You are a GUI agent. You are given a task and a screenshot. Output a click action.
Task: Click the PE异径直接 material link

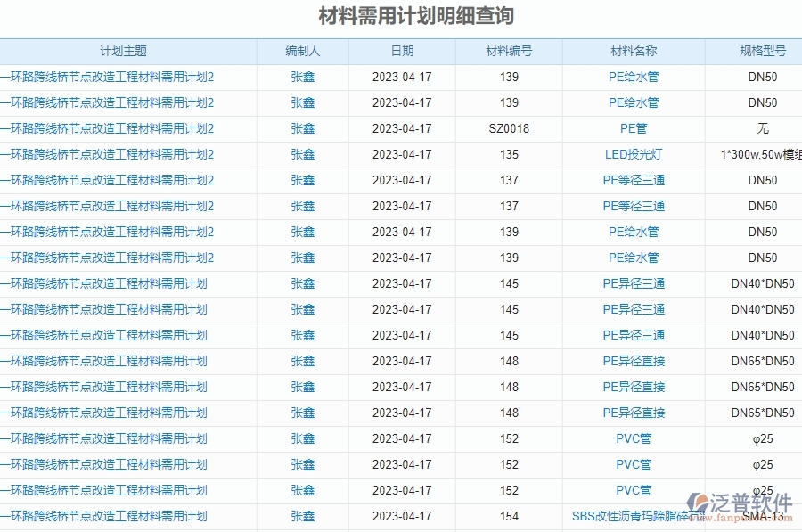(633, 361)
